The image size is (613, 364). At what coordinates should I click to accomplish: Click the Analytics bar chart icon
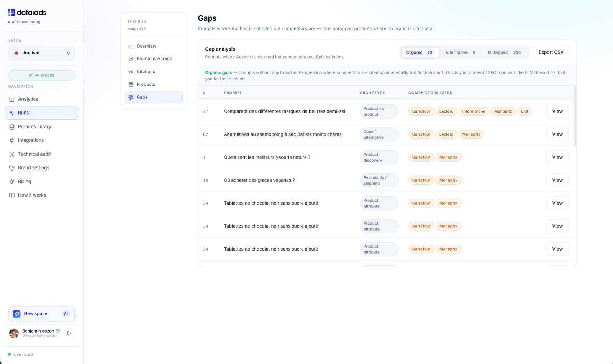[12, 99]
